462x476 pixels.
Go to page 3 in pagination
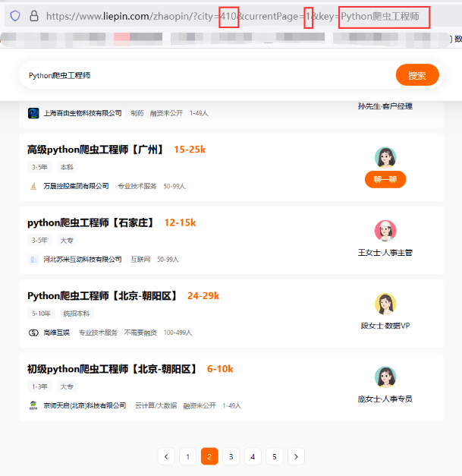(231, 456)
